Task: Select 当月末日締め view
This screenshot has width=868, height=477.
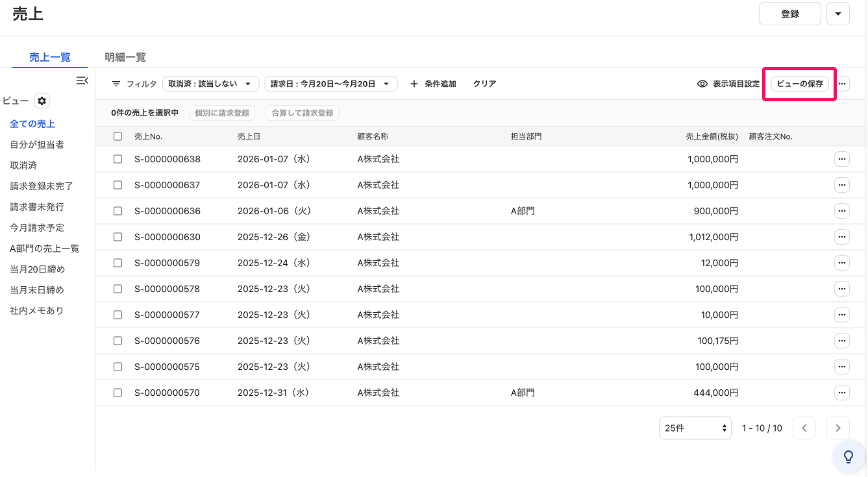Action: [37, 290]
